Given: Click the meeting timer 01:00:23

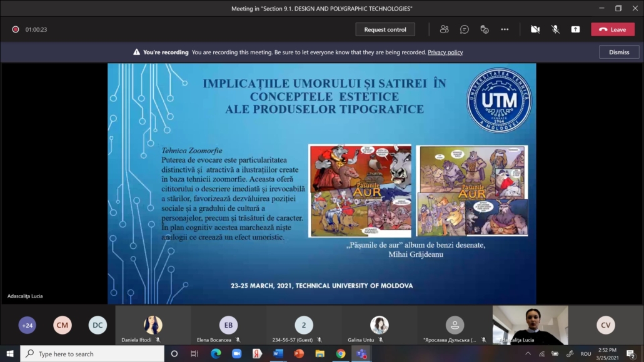Looking at the screenshot, I should tap(36, 29).
